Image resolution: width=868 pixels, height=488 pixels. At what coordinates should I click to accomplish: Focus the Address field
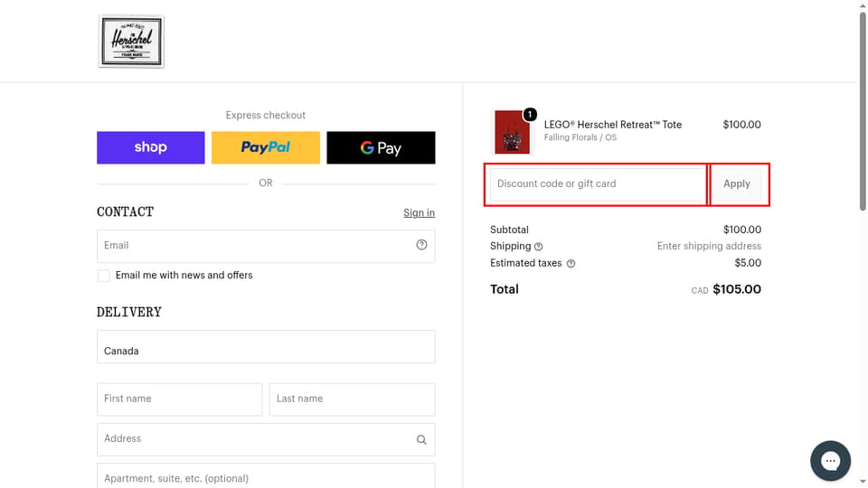[266, 439]
